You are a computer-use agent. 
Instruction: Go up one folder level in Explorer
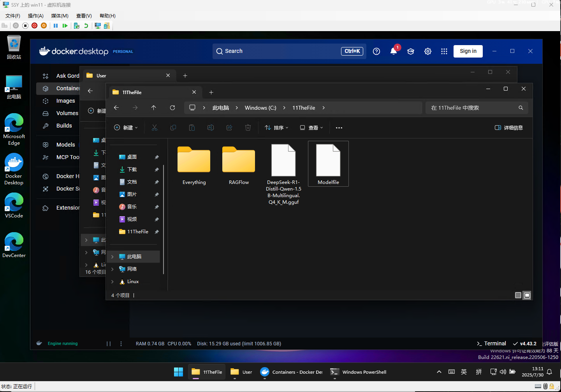[x=154, y=108]
